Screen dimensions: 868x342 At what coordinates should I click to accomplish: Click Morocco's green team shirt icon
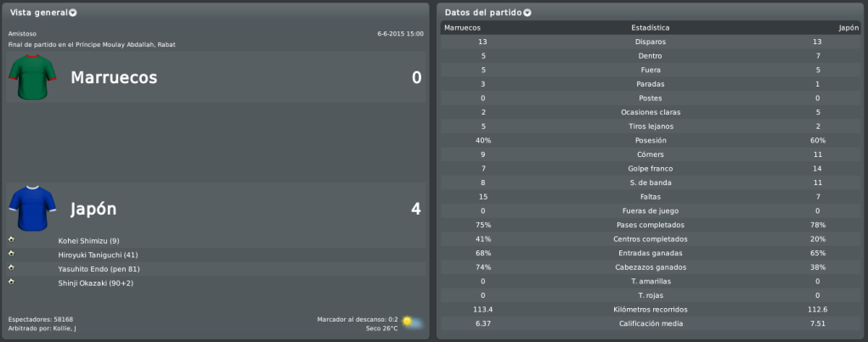click(32, 77)
